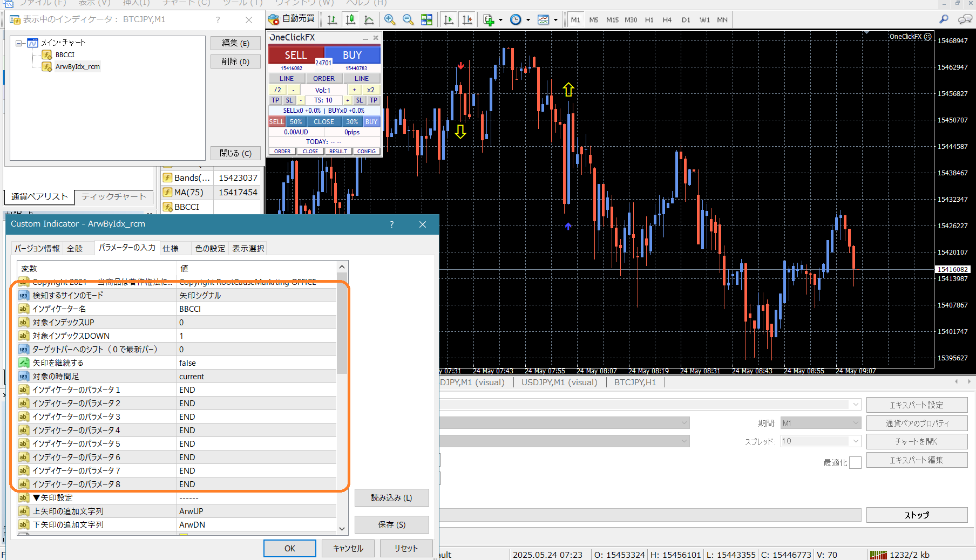This screenshot has width=976, height=560.
Task: Open the 期間 M1 combo box
Action: coord(821,423)
